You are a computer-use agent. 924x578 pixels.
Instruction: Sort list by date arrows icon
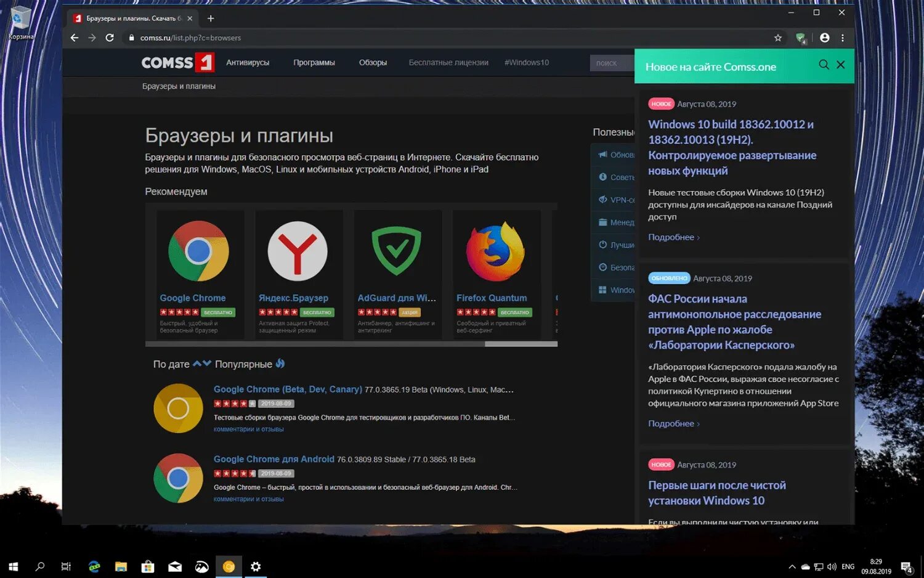pyautogui.click(x=202, y=364)
